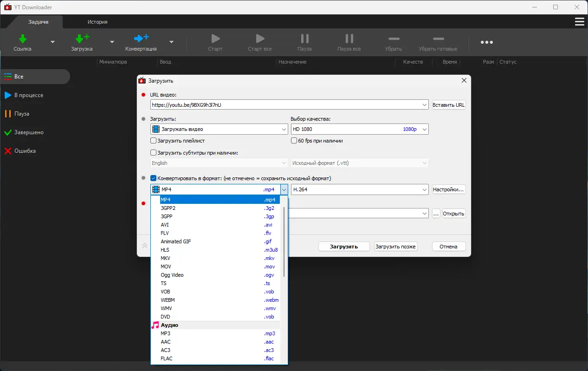This screenshot has width=588, height=371.
Task: Show Завершено tasks with green checkmark
Action: tap(28, 132)
